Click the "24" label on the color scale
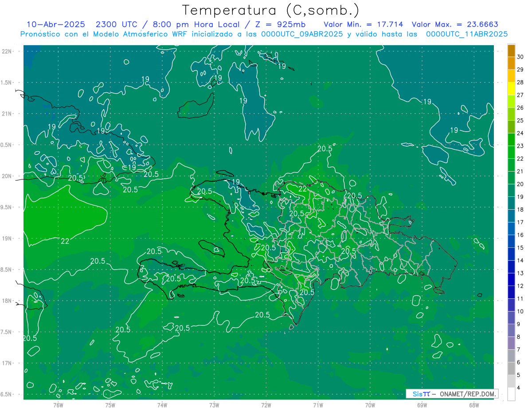 520,133
